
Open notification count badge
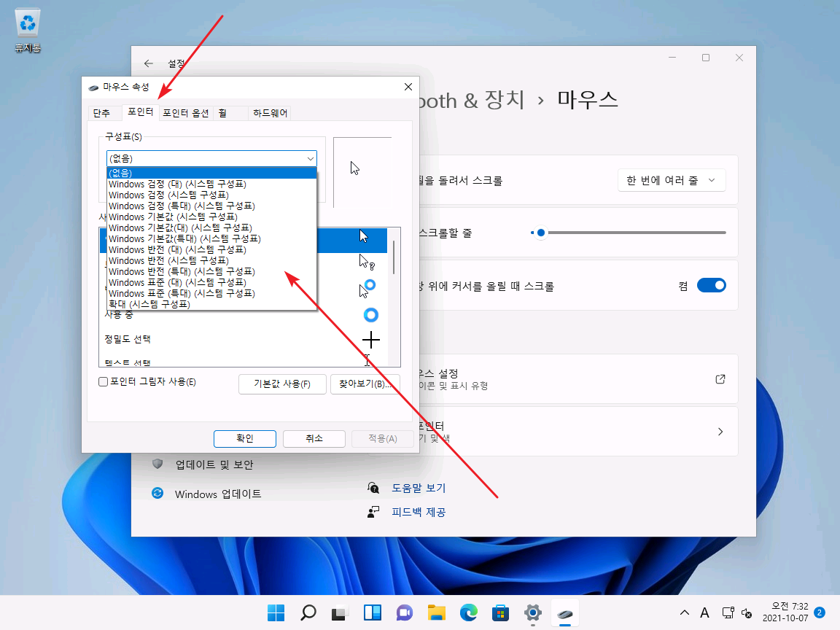click(819, 612)
